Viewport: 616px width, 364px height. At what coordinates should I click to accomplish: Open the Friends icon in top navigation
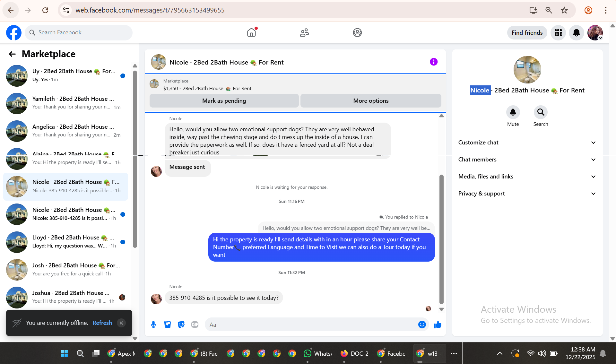click(x=304, y=32)
